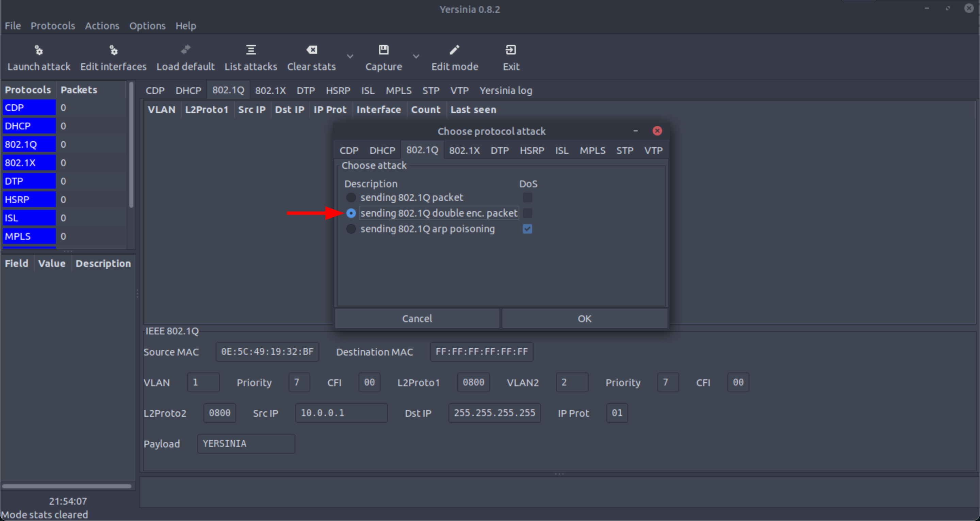Expand the Capture dropdown arrow
Viewport: 980px width, 521px height.
[x=416, y=57]
